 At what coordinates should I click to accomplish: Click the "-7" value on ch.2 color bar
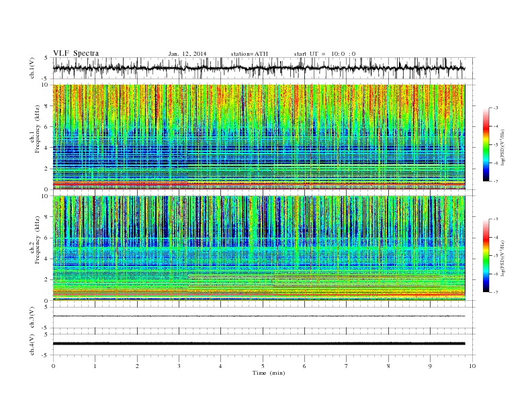tap(496, 292)
